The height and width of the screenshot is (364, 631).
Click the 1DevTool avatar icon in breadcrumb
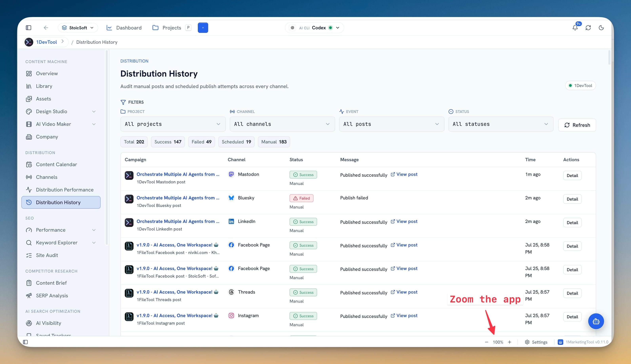(29, 42)
